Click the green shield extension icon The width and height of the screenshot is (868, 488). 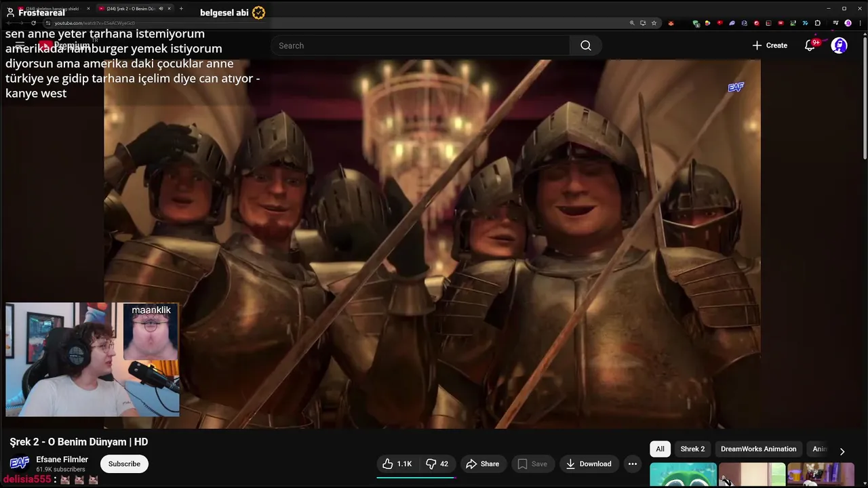coord(696,24)
